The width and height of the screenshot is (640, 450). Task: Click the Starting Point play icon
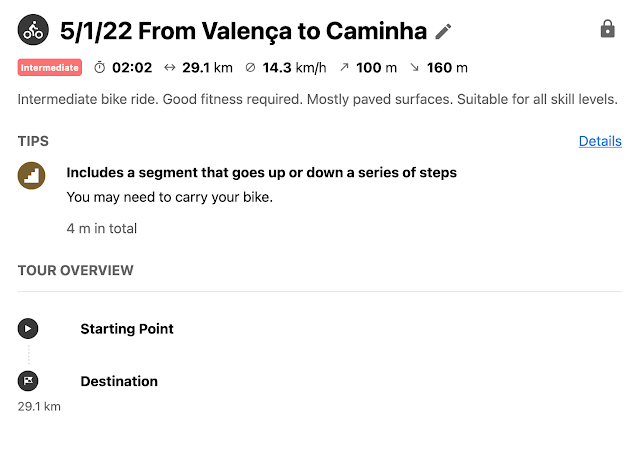[29, 328]
